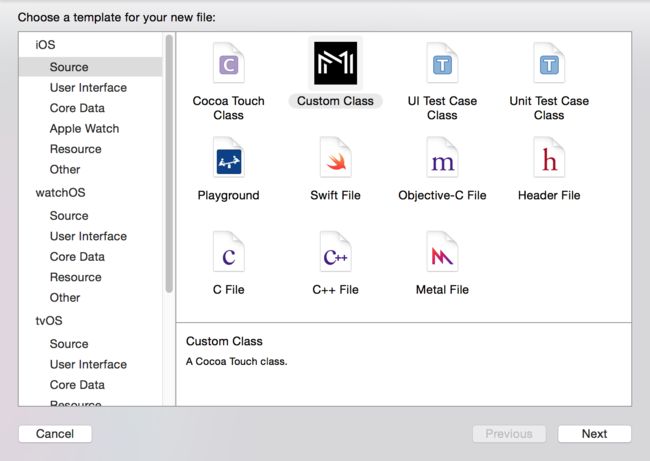This screenshot has width=650, height=461.
Task: Select Other under iOS
Action: [x=65, y=169]
